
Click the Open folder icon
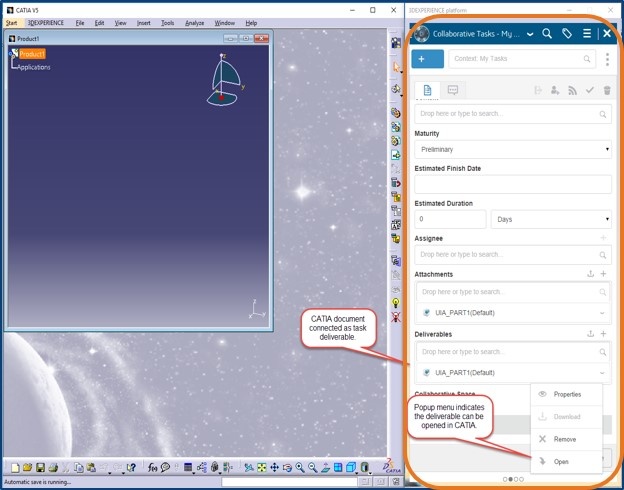[27, 467]
